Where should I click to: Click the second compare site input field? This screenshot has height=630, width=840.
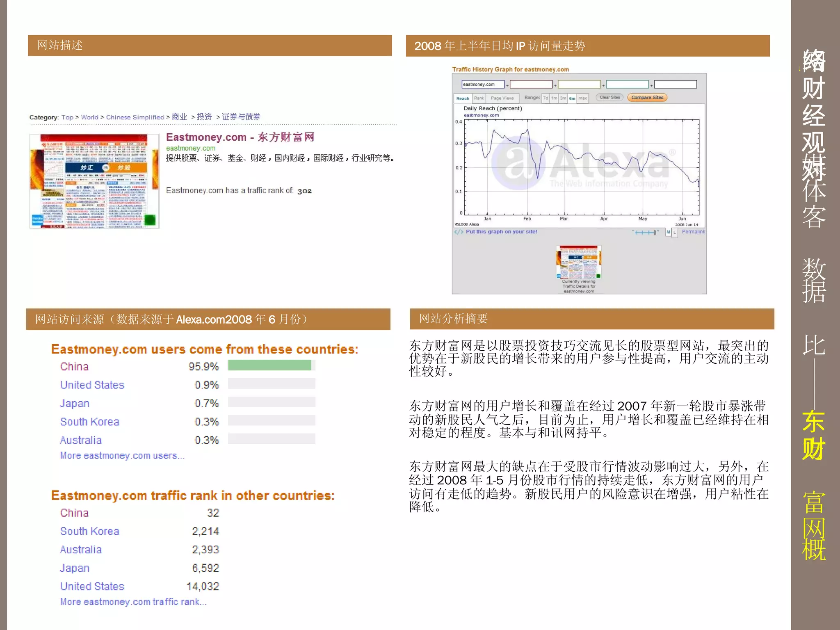tap(531, 84)
